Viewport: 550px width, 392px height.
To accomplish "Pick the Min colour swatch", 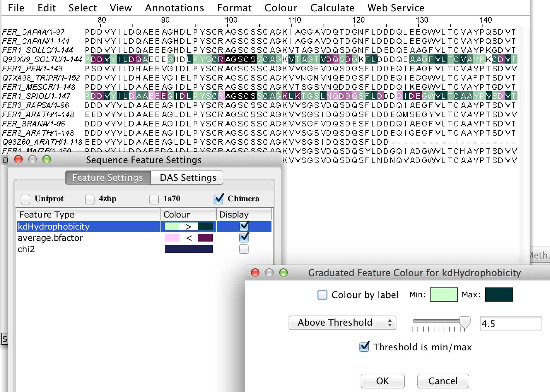I will point(444,295).
